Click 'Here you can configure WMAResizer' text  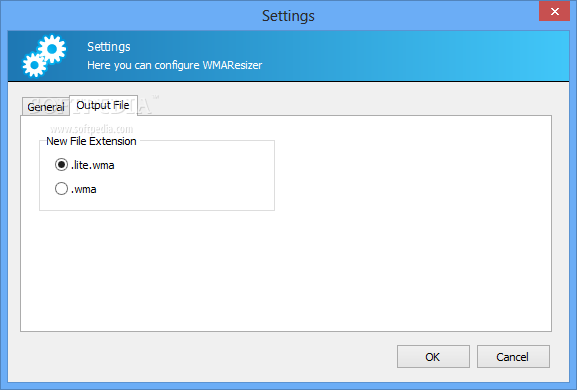pyautogui.click(x=174, y=65)
